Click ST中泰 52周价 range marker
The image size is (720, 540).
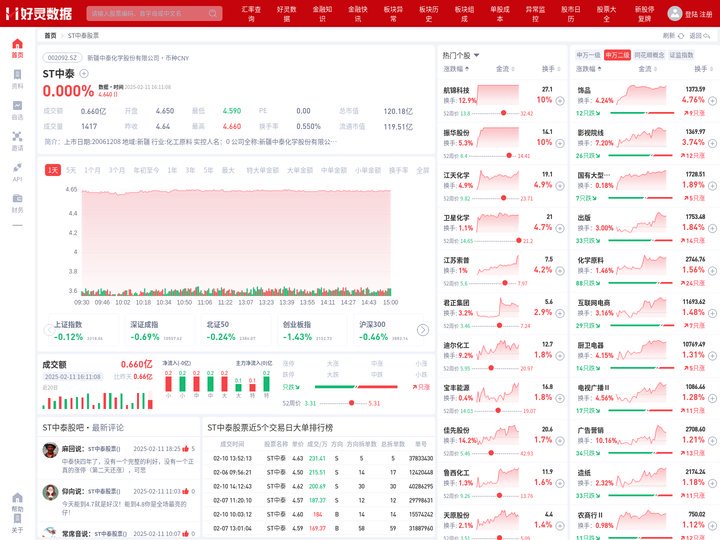(x=351, y=403)
